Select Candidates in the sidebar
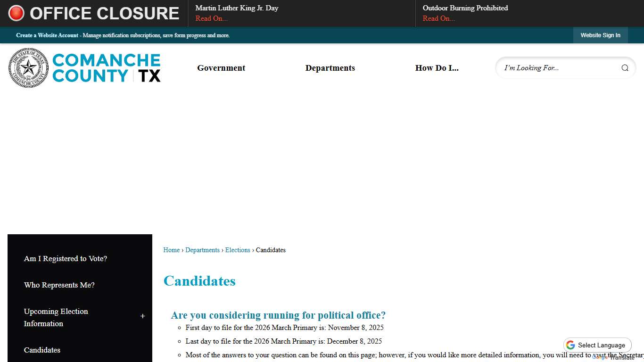This screenshot has width=644, height=362. point(42,350)
